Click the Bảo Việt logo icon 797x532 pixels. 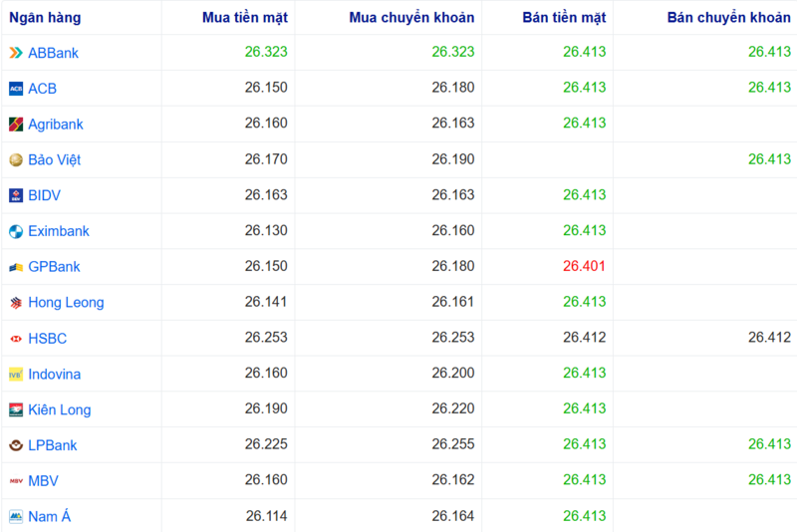(x=16, y=160)
